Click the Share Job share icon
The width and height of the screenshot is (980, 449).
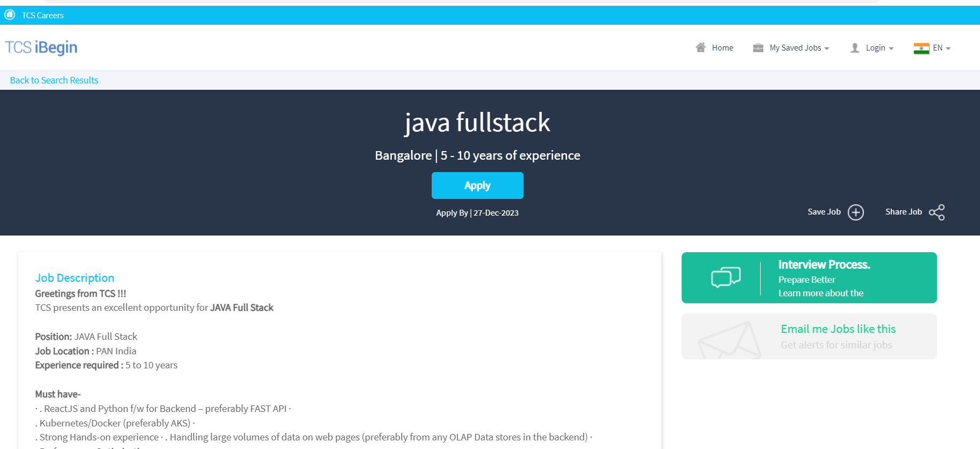pos(936,212)
